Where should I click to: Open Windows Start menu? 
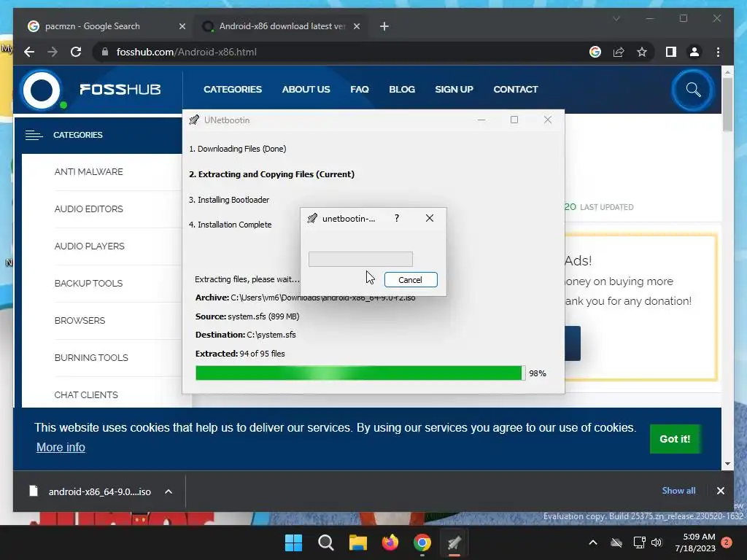click(293, 542)
